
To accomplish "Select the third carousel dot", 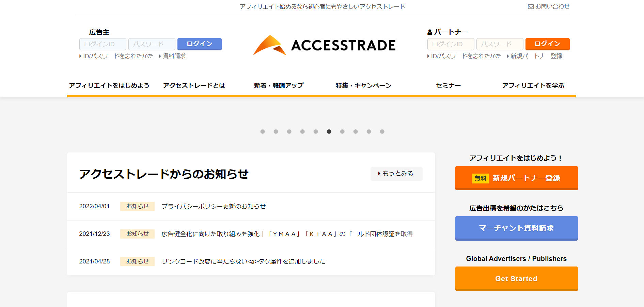I will click(289, 132).
